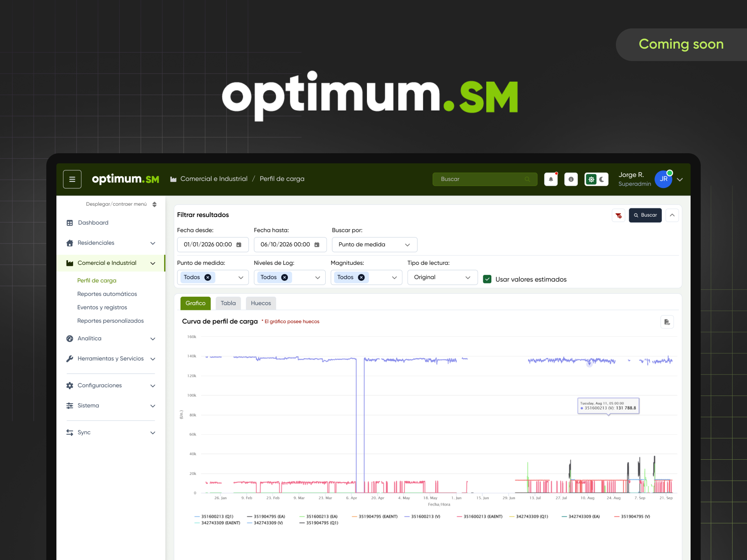Remove Todos chip from Punto de medida
Screen dimensions: 747x560
coord(208,277)
